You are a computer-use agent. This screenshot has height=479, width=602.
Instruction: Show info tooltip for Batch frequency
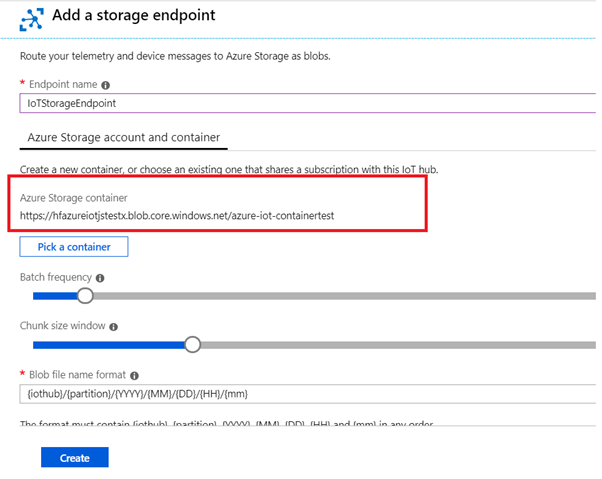click(x=100, y=278)
